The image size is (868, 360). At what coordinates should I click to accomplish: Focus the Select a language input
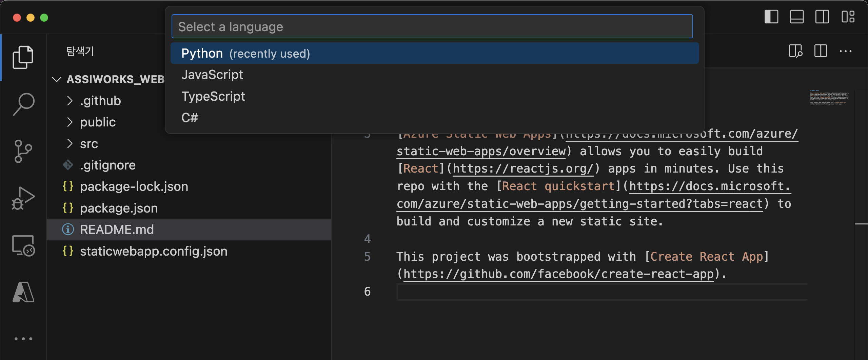(432, 26)
